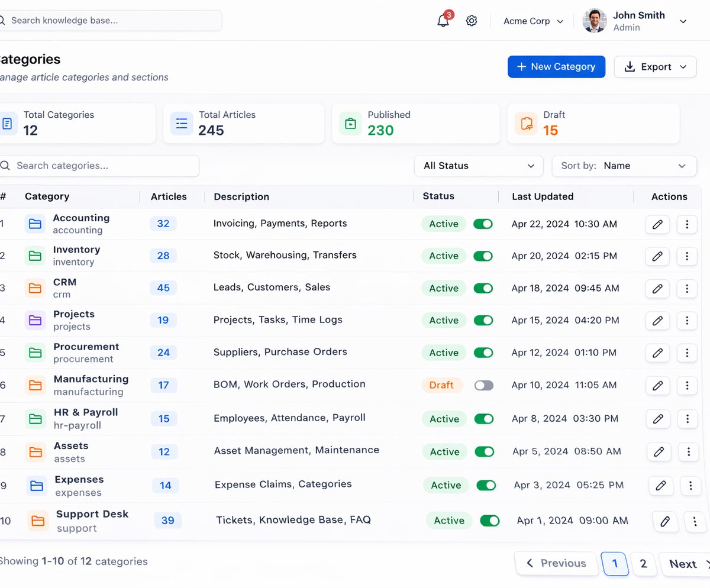Open the Acme Corp organization dropdown
Viewport: 710px width, 588px height.
tap(526, 21)
